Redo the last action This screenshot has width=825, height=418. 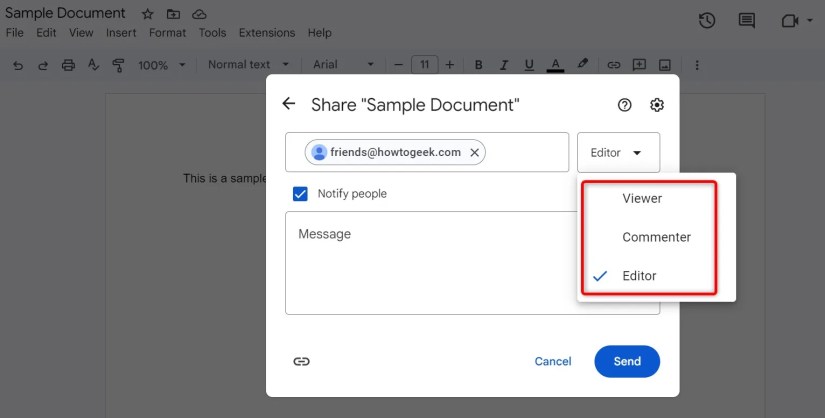43,65
